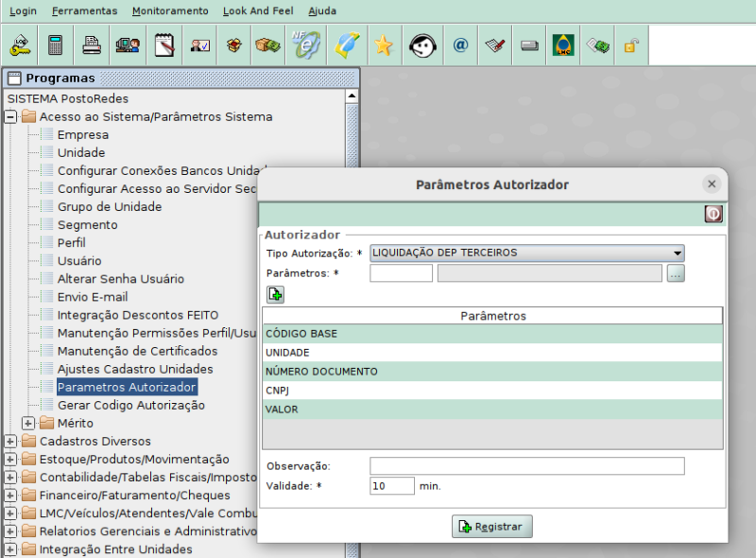Select the notepad-with-pen toolbar icon
Screen dimensions: 756x558
[163, 44]
